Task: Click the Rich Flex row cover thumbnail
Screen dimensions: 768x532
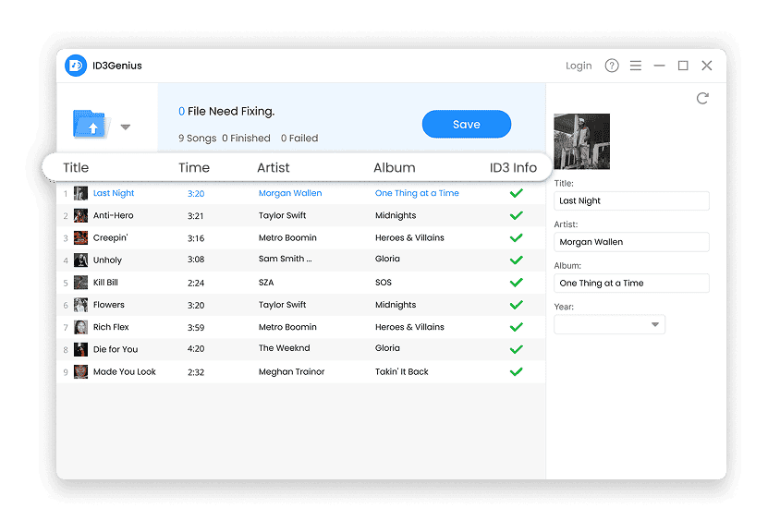Action: click(80, 327)
